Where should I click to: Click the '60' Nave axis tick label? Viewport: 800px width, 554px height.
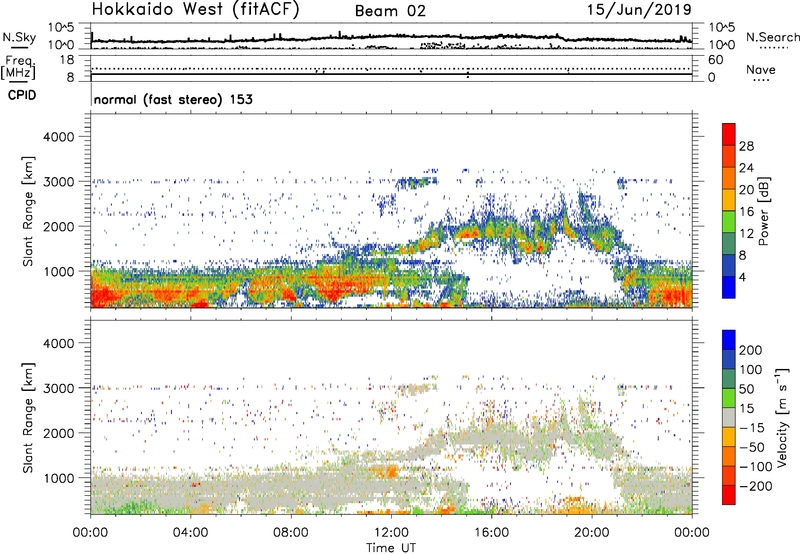715,60
